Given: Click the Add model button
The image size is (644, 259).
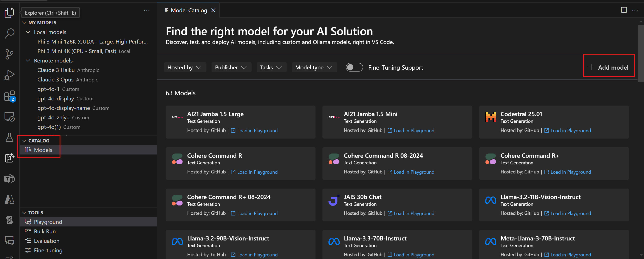Looking at the screenshot, I should point(609,67).
